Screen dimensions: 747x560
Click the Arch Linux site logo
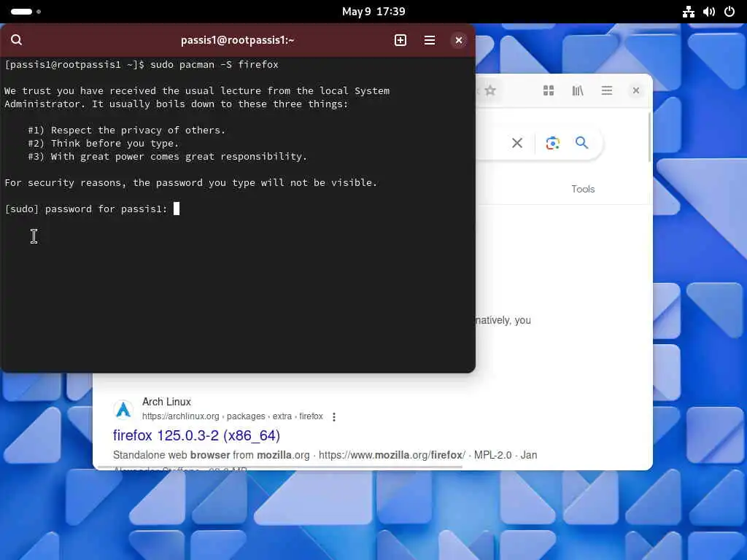pos(123,409)
